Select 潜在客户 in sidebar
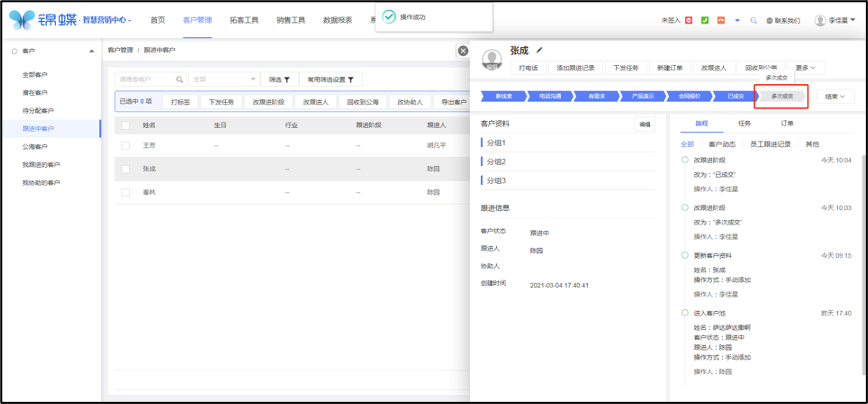 point(35,92)
